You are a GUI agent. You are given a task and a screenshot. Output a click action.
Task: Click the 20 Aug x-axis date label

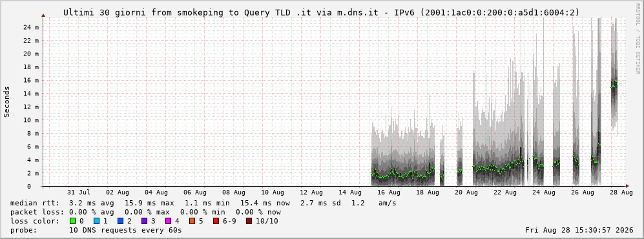(466, 192)
